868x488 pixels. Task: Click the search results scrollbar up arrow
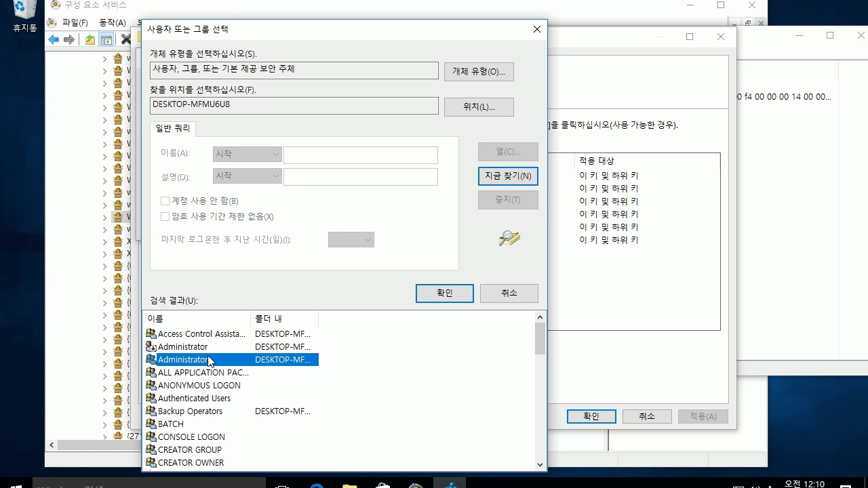click(x=540, y=317)
